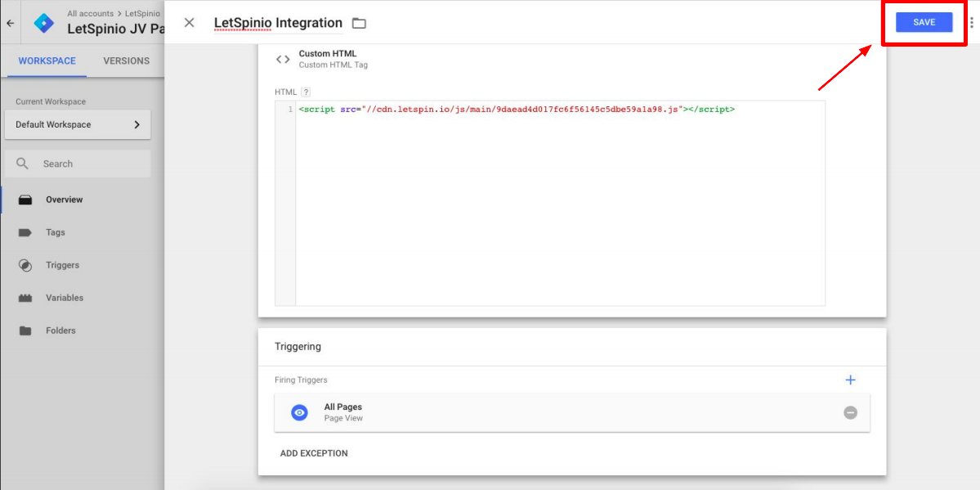
Task: Click the folder icon beside the tag name
Action: point(359,23)
